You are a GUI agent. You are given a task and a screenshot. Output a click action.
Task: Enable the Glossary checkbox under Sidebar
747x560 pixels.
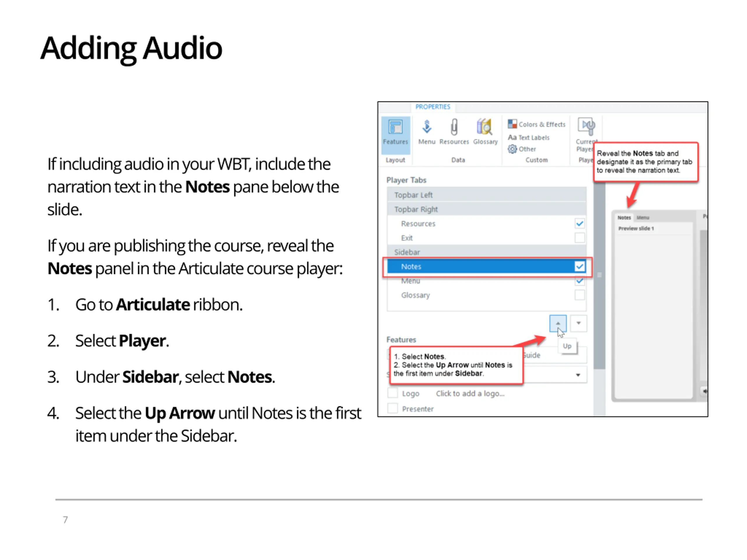click(x=580, y=295)
